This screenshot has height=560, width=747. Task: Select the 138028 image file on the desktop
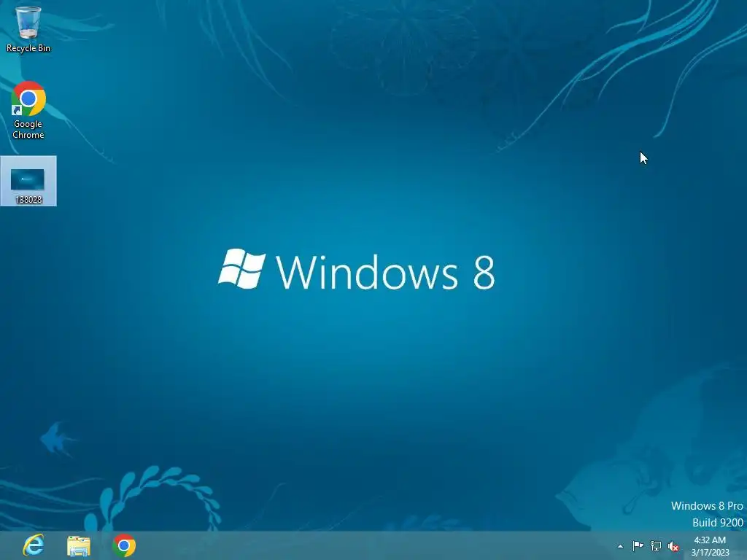[x=28, y=181]
